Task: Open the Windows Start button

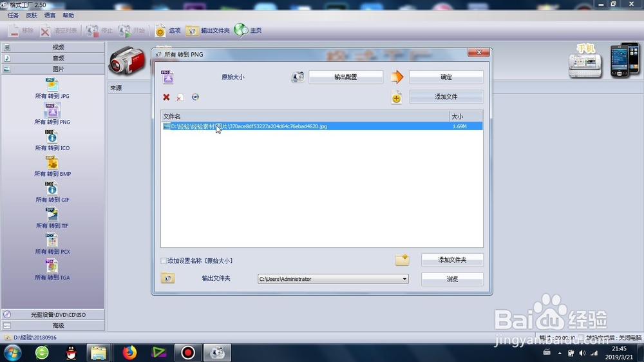Action: (x=13, y=352)
